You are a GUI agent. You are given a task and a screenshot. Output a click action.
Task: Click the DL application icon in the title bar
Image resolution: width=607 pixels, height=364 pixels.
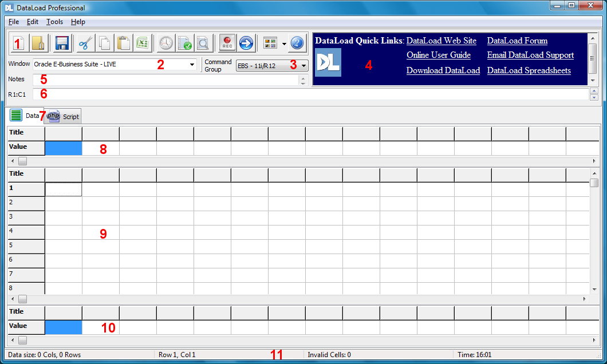(x=9, y=8)
